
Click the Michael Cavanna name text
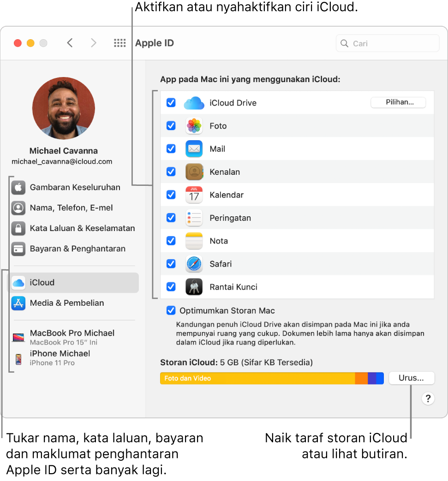[64, 151]
